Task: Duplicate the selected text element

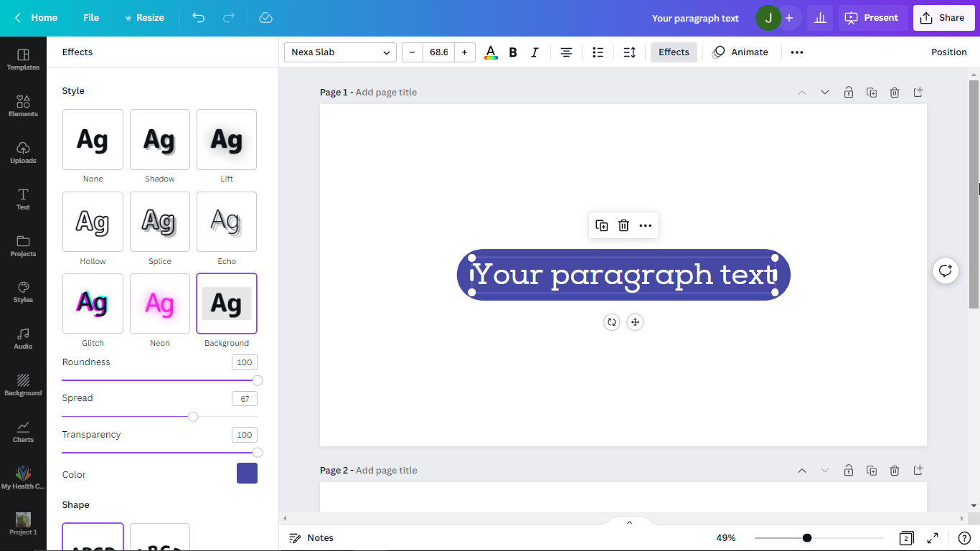Action: [x=602, y=225]
